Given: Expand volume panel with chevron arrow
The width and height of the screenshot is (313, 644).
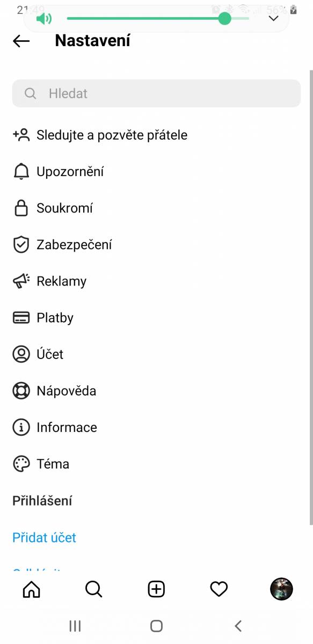Looking at the screenshot, I should pyautogui.click(x=273, y=19).
